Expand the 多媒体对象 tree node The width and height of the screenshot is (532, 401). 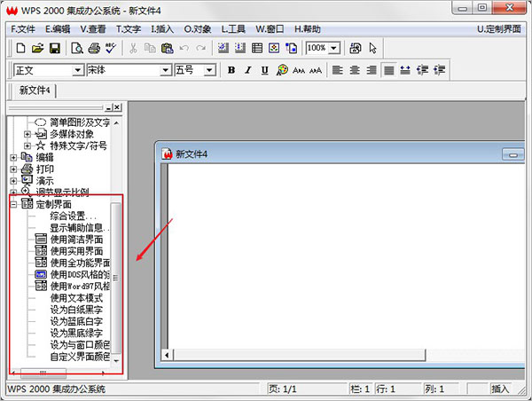click(27, 135)
